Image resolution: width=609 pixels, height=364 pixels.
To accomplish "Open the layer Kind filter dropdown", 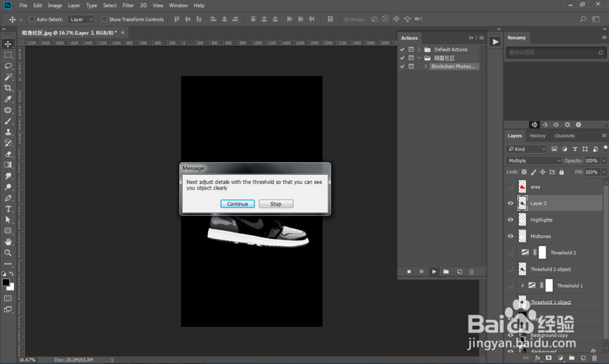I will [x=526, y=149].
